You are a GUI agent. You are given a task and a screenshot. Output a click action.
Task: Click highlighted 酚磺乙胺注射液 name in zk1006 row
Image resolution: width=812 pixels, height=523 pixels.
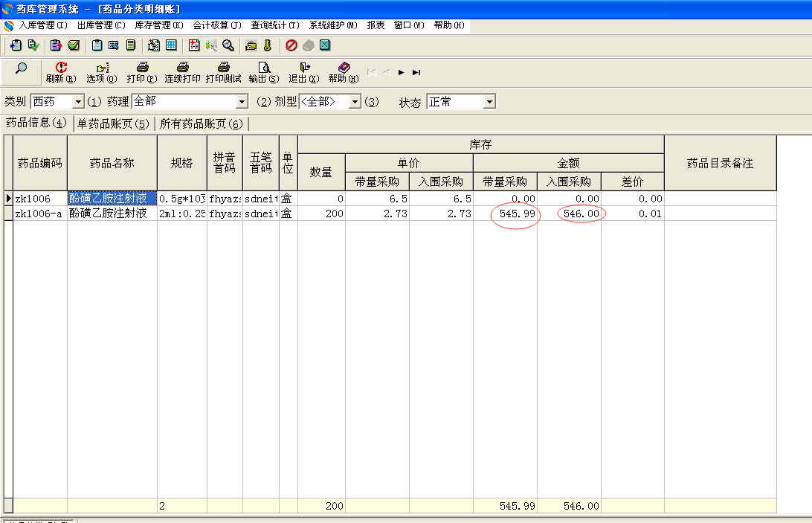[x=112, y=199]
